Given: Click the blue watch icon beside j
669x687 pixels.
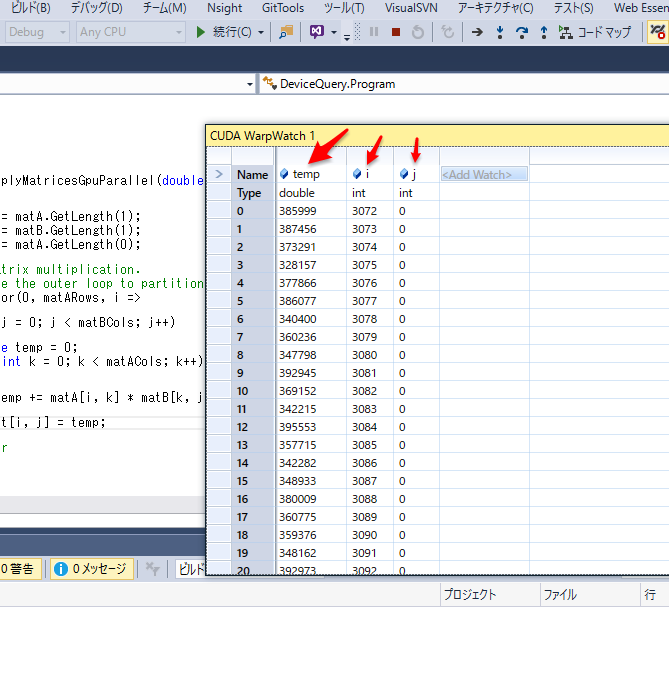Looking at the screenshot, I should tap(404, 174).
